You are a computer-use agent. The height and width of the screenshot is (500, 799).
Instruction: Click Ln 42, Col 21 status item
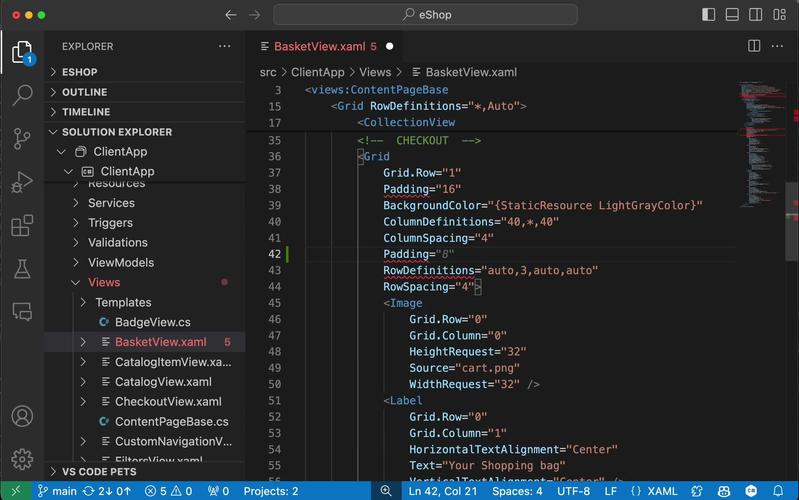tap(443, 491)
